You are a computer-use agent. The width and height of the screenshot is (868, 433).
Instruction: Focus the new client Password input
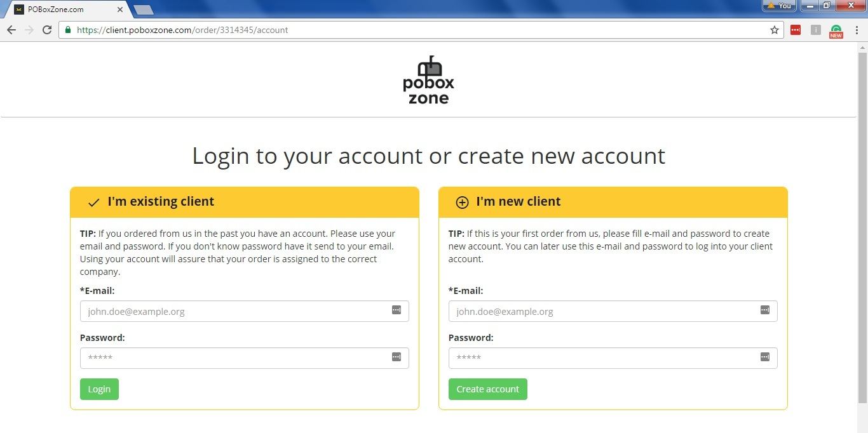(x=613, y=358)
